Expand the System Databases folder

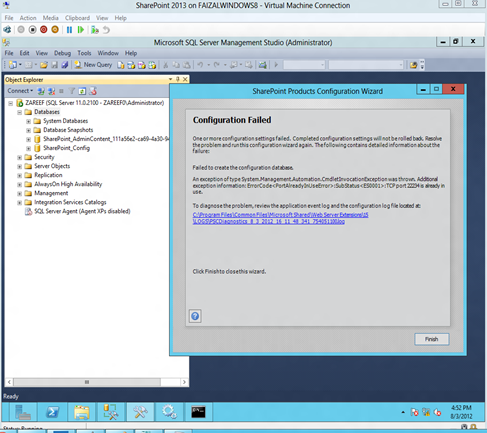tap(28, 121)
